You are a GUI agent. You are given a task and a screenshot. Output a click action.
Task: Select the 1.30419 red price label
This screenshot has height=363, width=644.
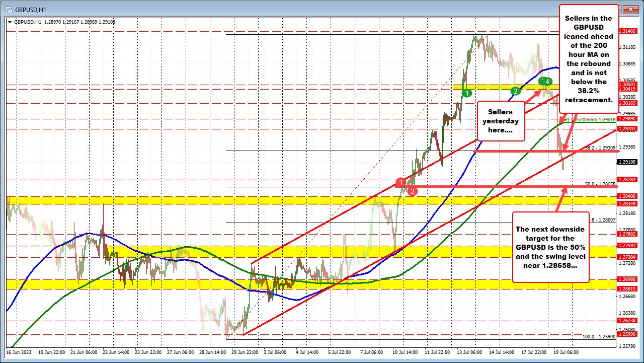pos(627,89)
